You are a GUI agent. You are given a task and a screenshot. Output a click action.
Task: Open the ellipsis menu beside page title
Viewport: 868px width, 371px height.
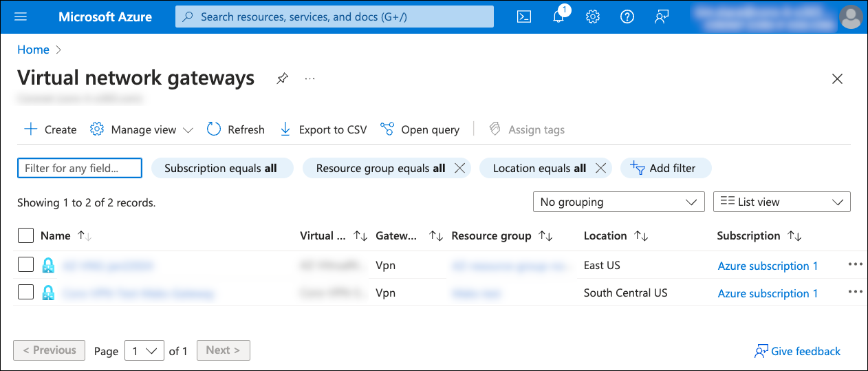(x=310, y=78)
